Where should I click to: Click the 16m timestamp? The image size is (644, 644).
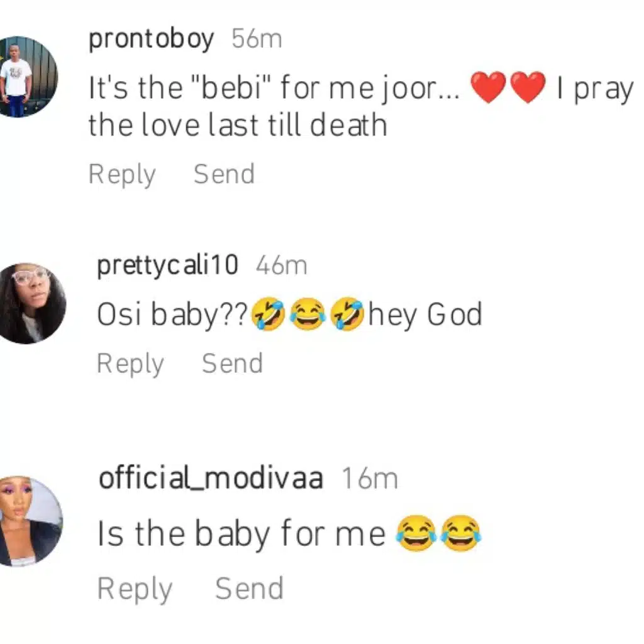click(370, 479)
